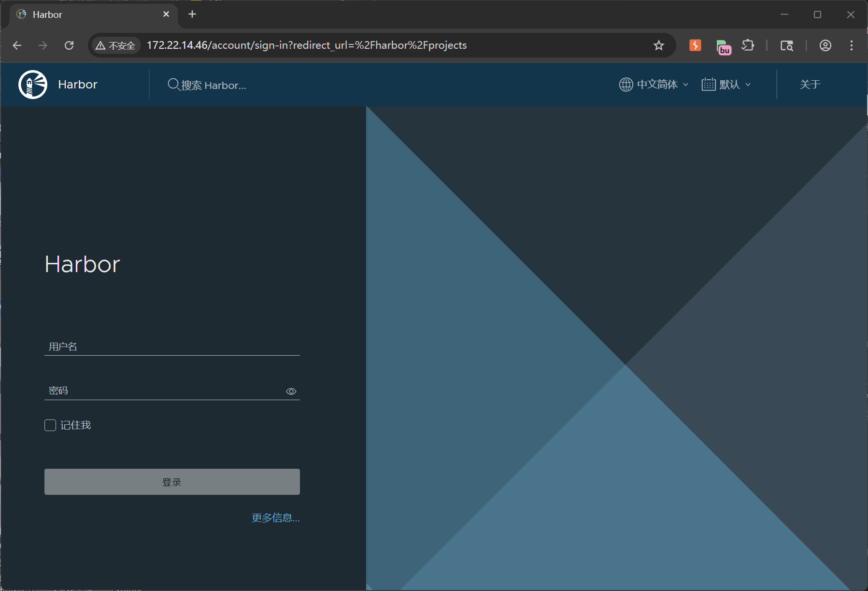Image resolution: width=868 pixels, height=591 pixels.
Task: Show password using the eye icon
Action: pyautogui.click(x=291, y=391)
